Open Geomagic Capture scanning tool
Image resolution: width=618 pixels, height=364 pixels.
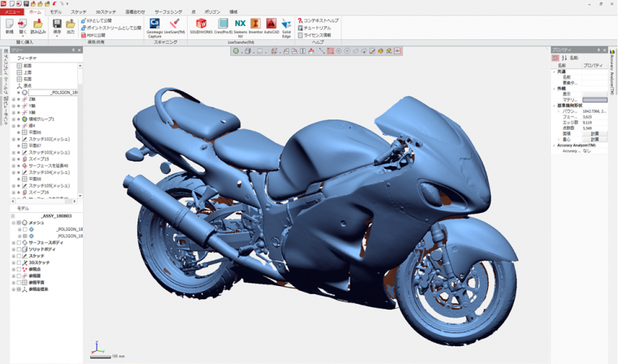click(x=154, y=25)
